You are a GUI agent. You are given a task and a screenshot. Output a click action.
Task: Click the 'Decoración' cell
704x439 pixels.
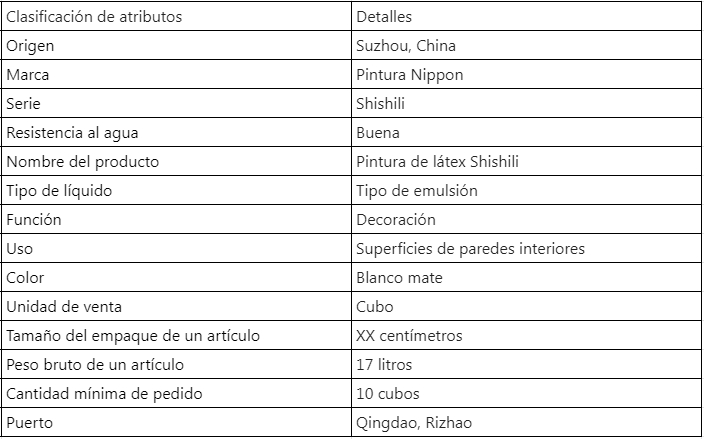(x=526, y=219)
